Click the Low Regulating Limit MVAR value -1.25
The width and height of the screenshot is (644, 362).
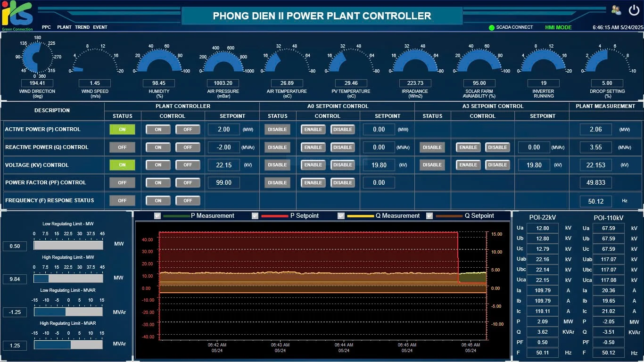(15, 312)
